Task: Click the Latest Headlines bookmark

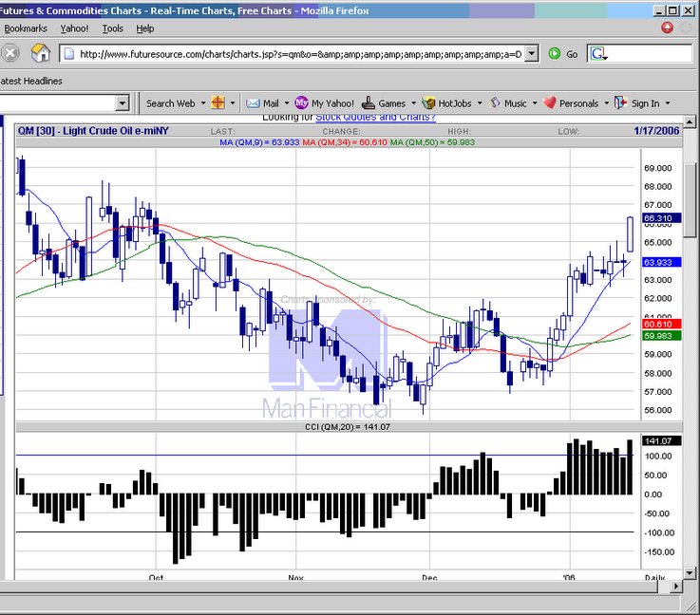Action: coord(30,82)
